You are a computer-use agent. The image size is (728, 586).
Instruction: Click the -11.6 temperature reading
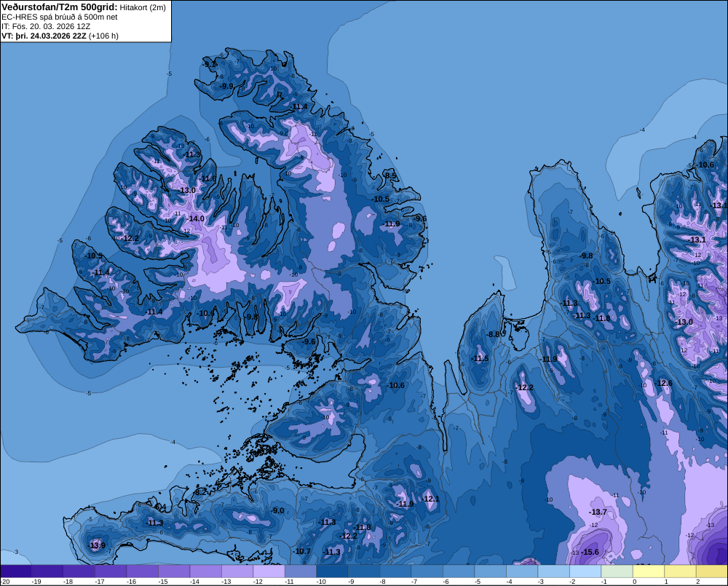(208, 179)
